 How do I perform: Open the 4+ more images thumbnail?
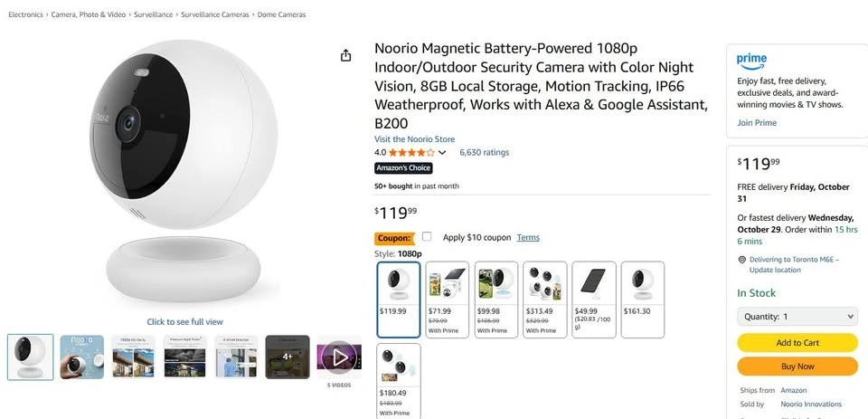pos(288,357)
